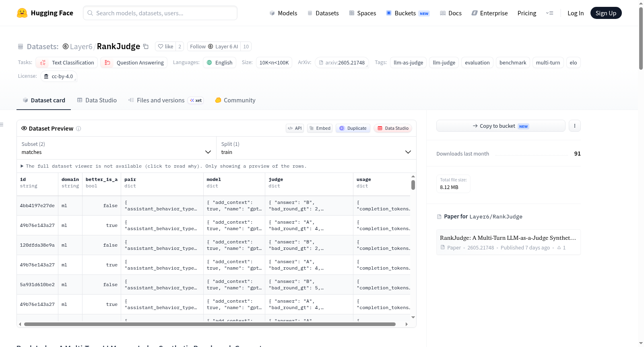Open the Split dropdown showing train
644x347 pixels.
316,148
